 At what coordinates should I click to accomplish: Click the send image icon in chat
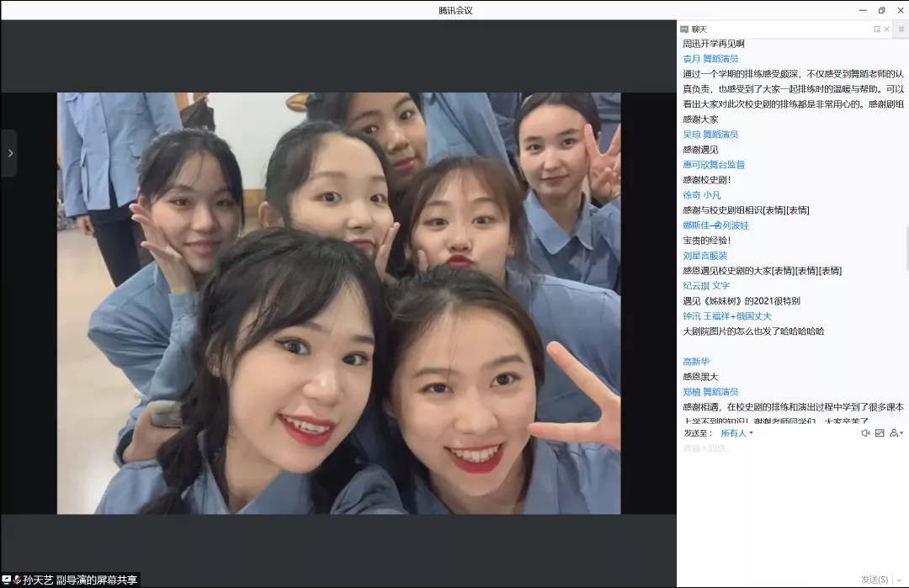click(x=880, y=433)
